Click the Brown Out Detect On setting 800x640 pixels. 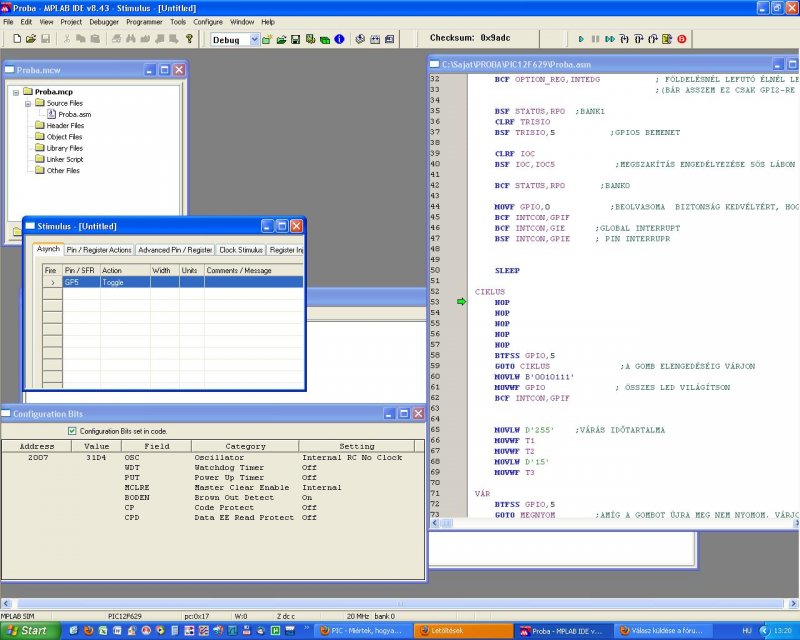[x=307, y=498]
